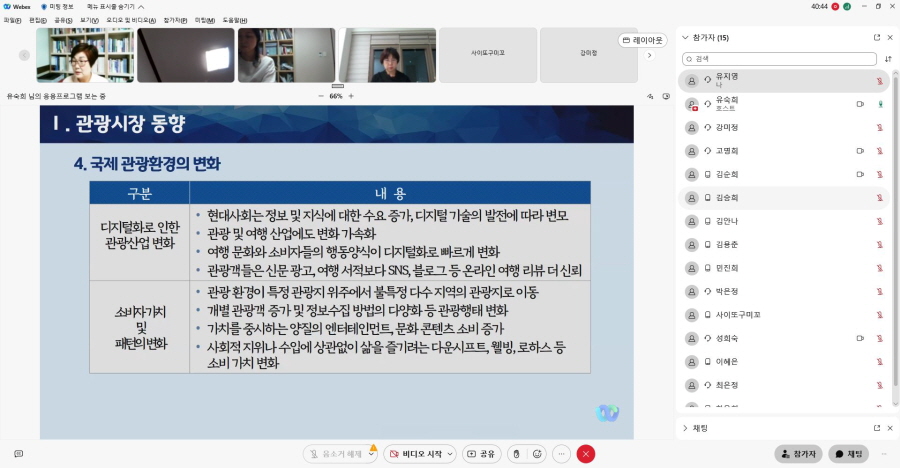Select the bookshelf woman video thumbnail
900x468 pixels.
point(85,55)
